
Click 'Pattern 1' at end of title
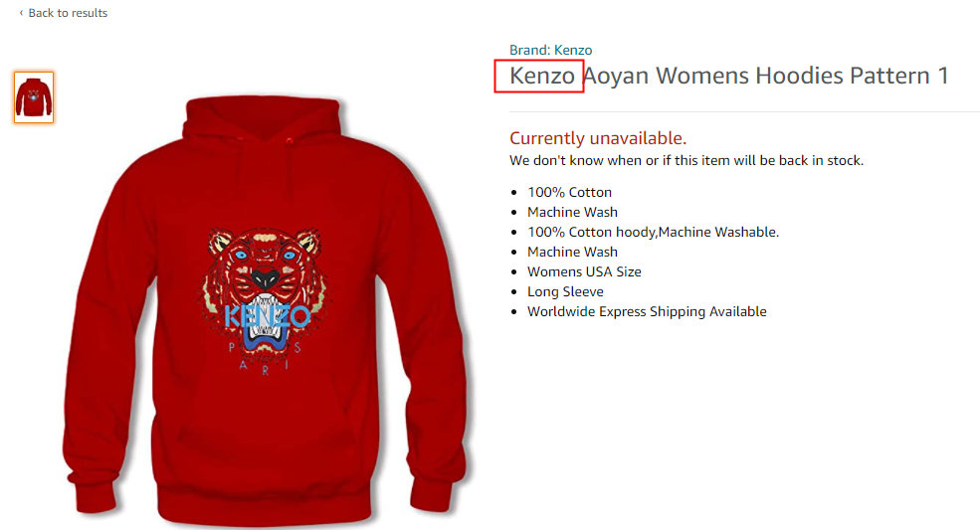pos(899,76)
